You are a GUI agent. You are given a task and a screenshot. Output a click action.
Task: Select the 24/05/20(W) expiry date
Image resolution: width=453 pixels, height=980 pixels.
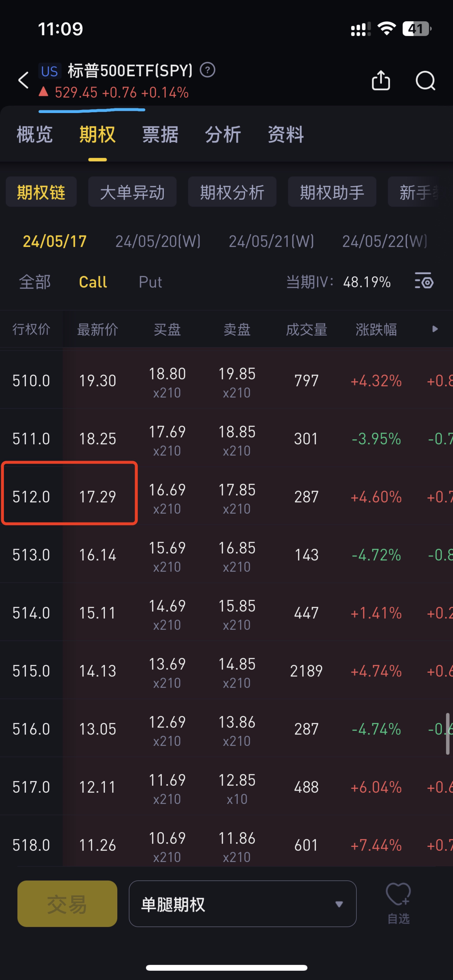(157, 241)
